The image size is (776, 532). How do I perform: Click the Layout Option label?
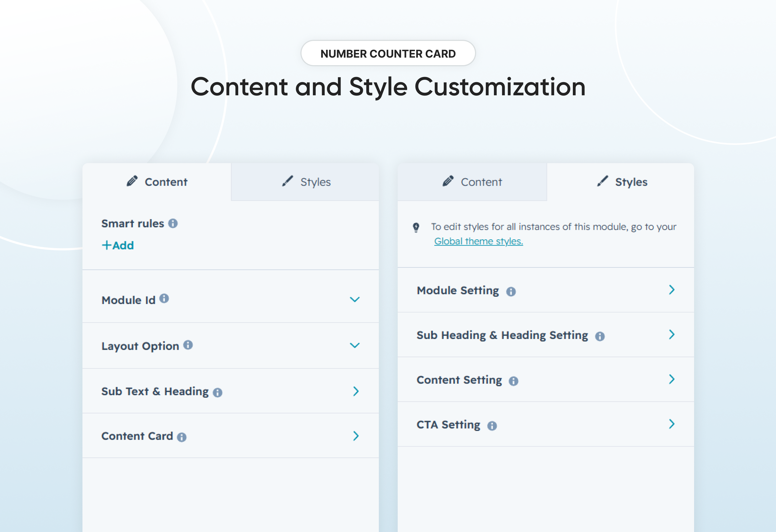[x=140, y=346]
